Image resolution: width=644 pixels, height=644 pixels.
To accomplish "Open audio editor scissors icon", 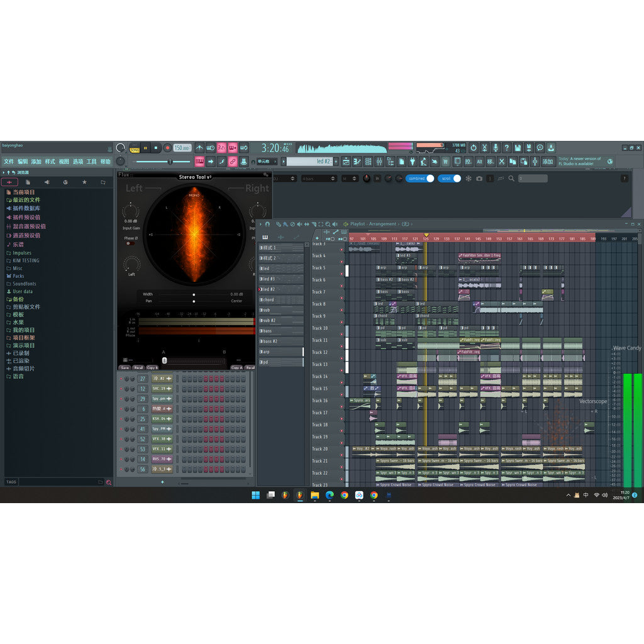I will pos(485,148).
